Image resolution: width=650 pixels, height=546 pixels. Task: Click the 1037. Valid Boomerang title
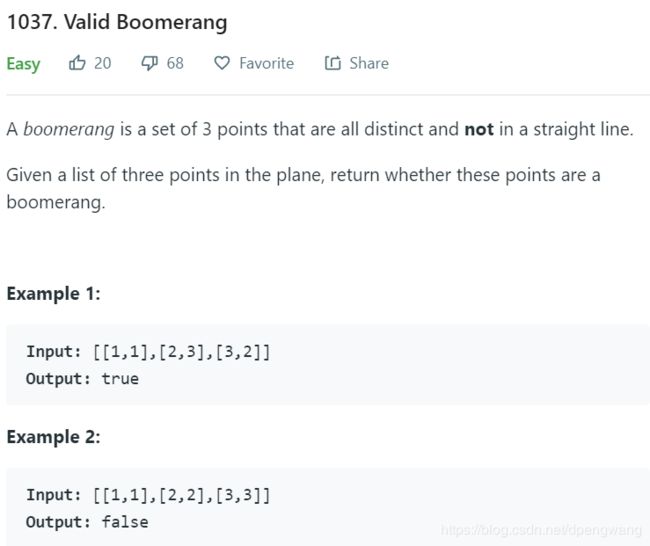coord(117,22)
